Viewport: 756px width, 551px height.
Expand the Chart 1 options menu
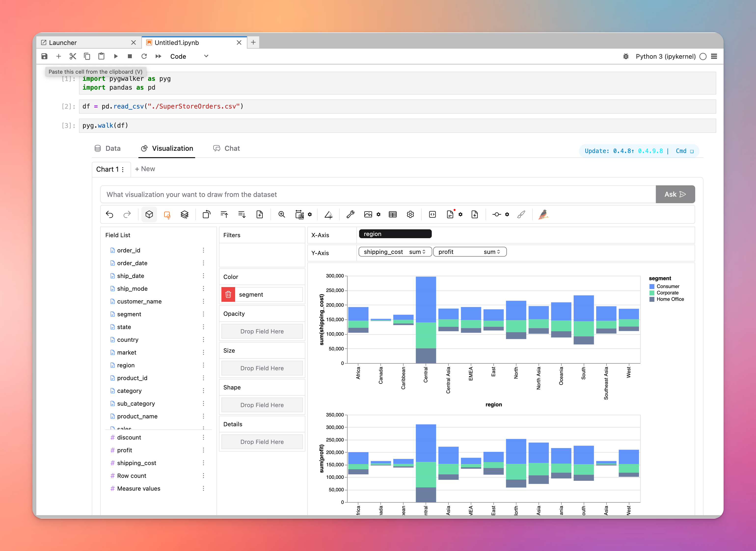coord(122,169)
